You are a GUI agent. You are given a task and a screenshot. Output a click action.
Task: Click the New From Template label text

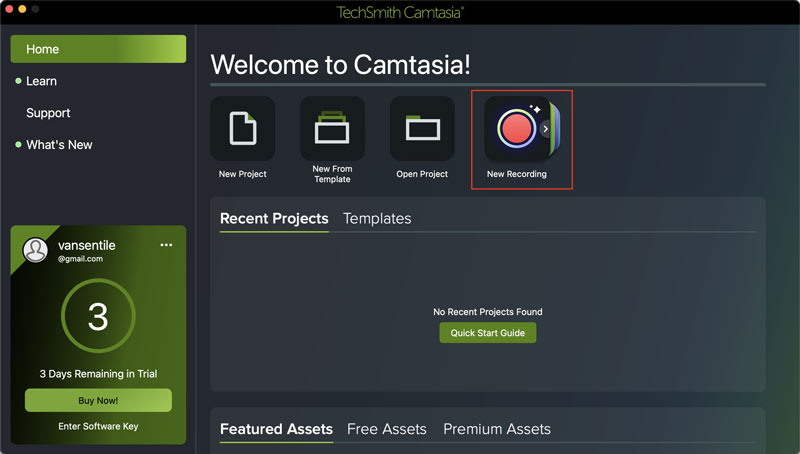(x=332, y=174)
